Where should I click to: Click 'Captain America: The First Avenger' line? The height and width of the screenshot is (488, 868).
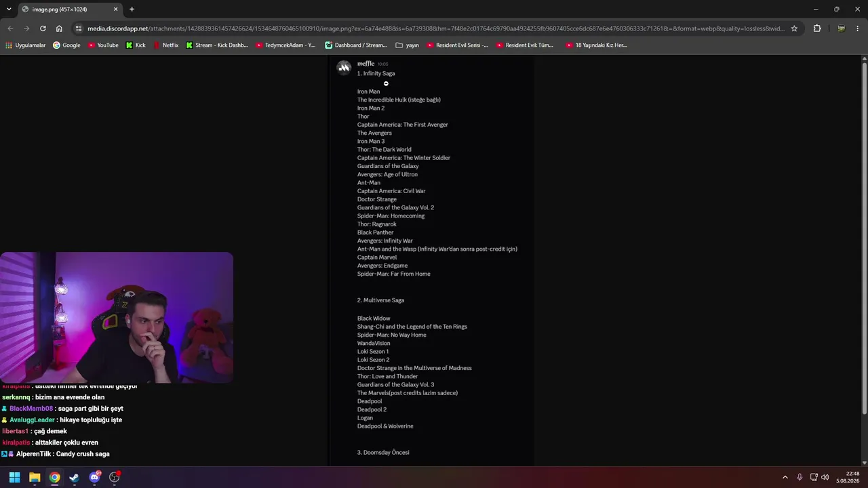403,125
